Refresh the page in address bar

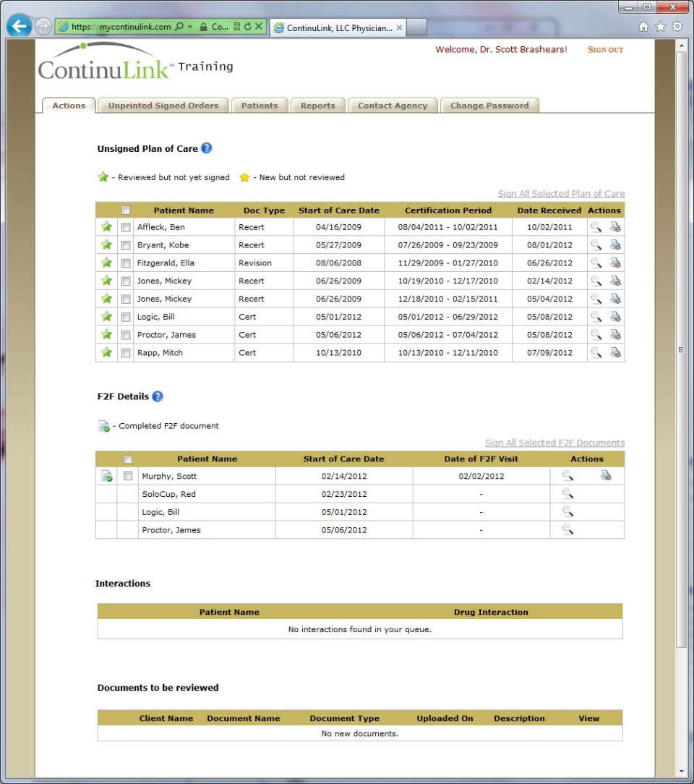[247, 27]
